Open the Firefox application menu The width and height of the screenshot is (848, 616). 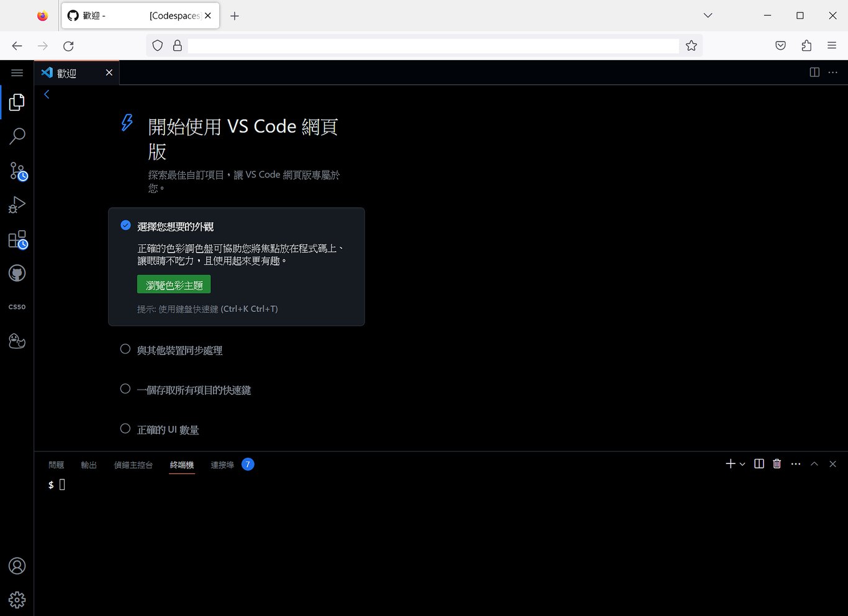pyautogui.click(x=832, y=45)
